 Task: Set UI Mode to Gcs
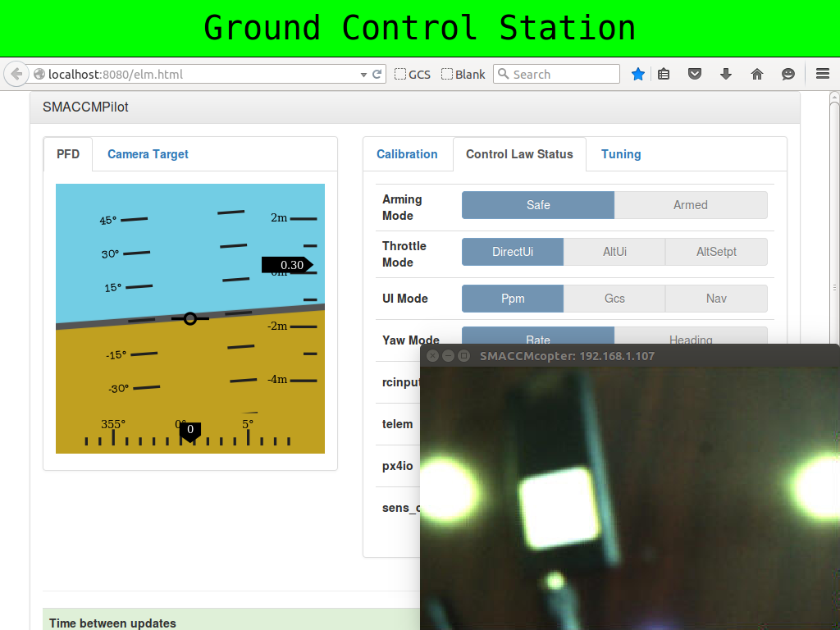tap(614, 299)
